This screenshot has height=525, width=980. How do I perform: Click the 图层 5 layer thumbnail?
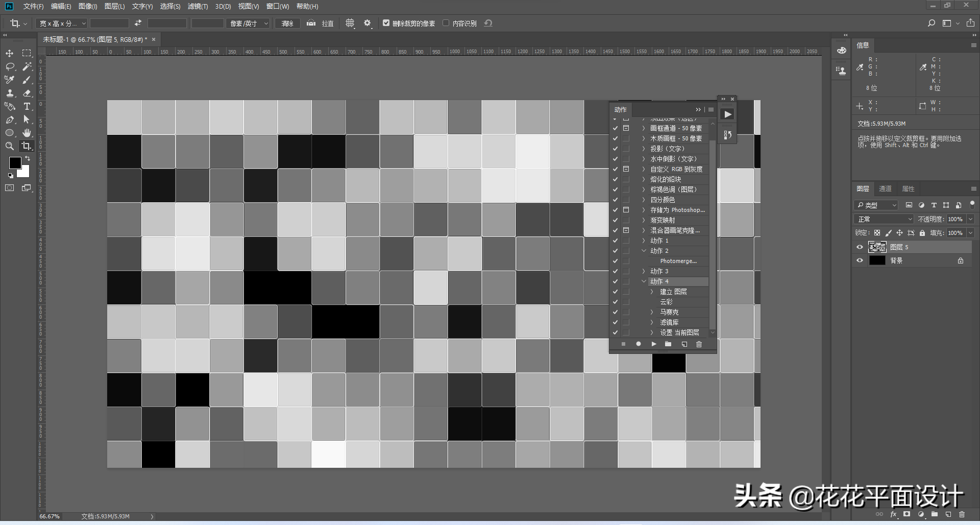click(x=877, y=247)
